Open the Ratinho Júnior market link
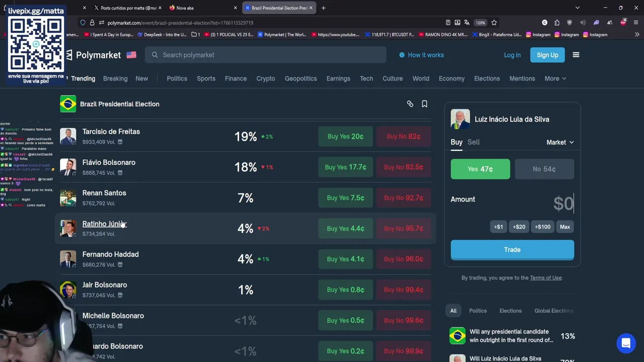Screen dimensions: 644x362 tap(105, 224)
